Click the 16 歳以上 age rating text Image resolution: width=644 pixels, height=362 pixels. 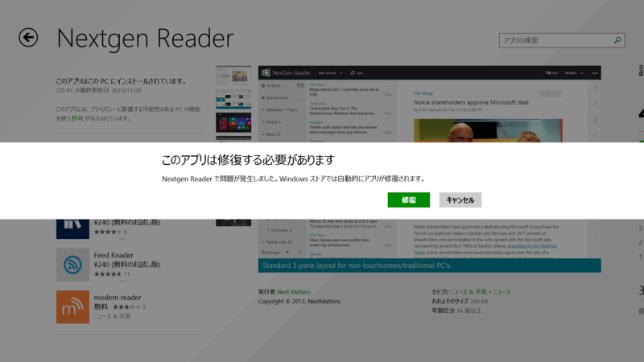click(469, 311)
